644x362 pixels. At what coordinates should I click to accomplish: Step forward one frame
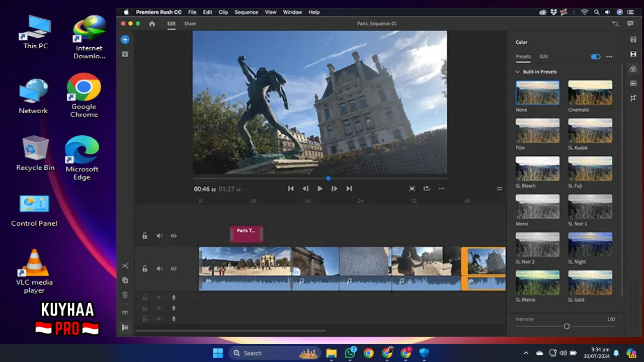[x=334, y=189]
